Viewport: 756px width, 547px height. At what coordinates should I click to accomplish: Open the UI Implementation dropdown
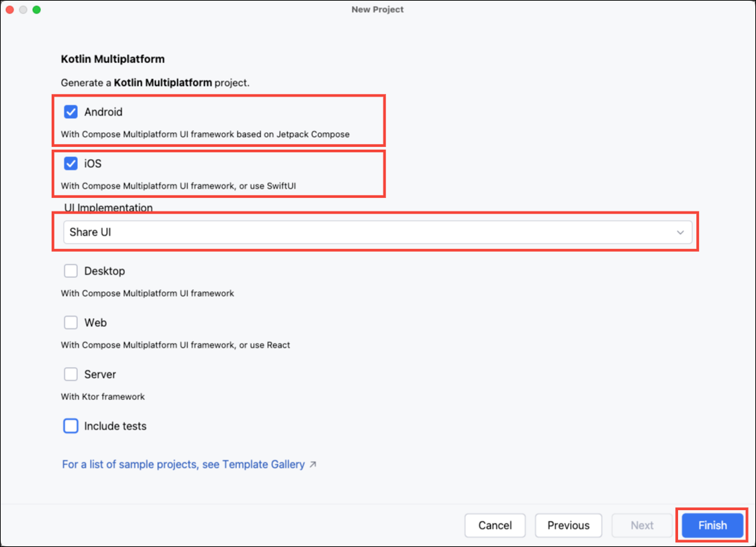[376, 233]
